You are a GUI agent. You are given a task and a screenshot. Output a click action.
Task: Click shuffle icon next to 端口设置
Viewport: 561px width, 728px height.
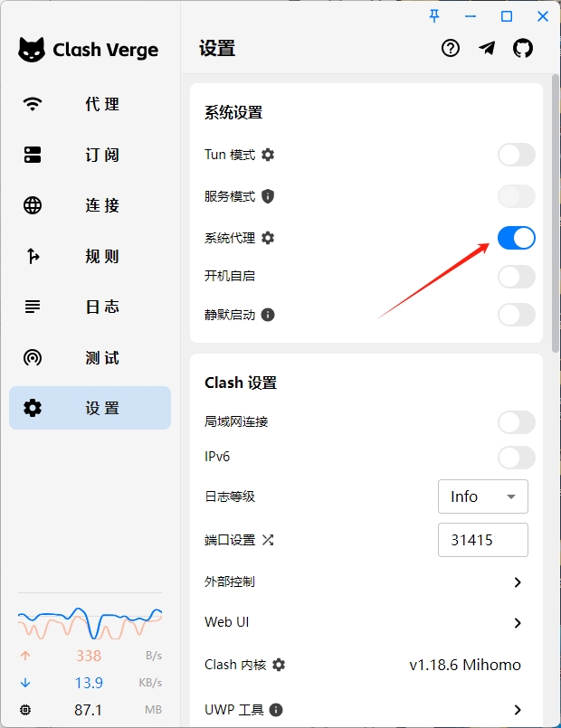coord(268,540)
